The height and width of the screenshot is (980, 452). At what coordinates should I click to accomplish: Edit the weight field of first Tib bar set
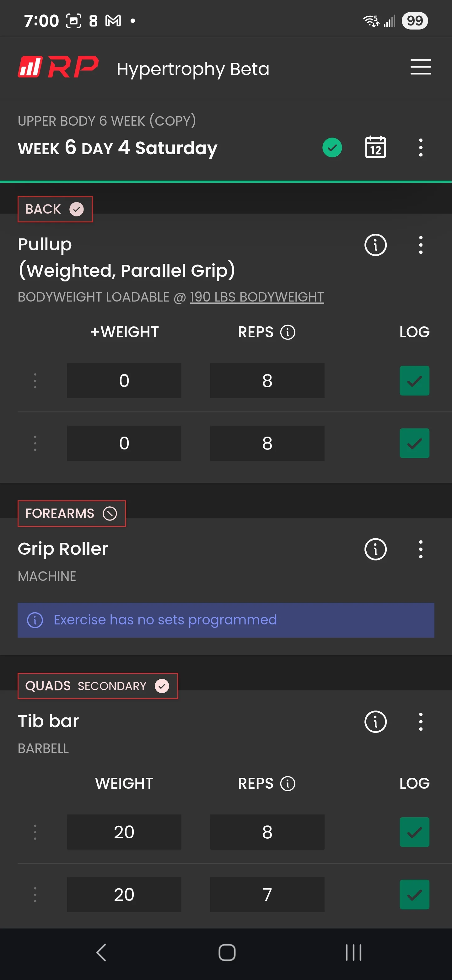[x=124, y=832]
